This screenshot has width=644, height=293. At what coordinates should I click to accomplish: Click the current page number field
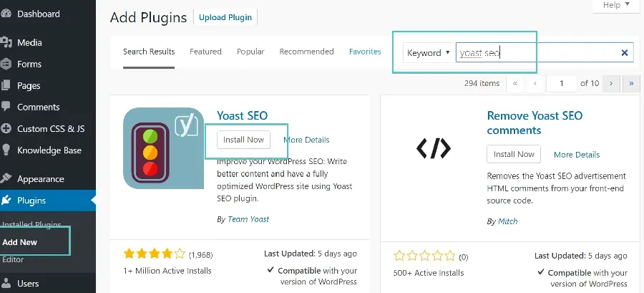tap(562, 83)
